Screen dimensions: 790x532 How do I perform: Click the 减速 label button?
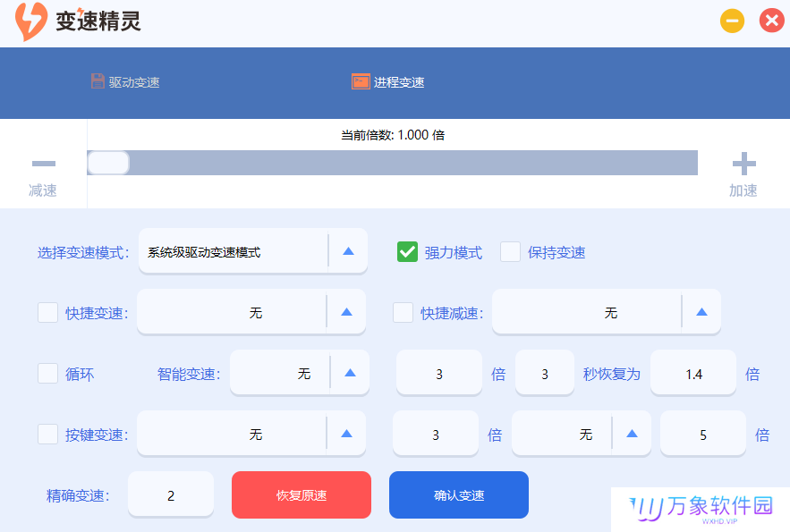43,190
